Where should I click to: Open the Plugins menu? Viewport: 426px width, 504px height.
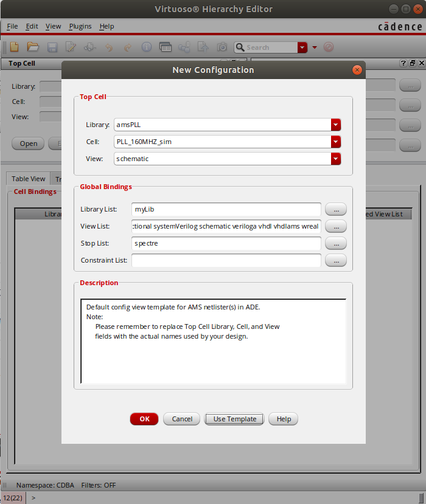(x=80, y=26)
